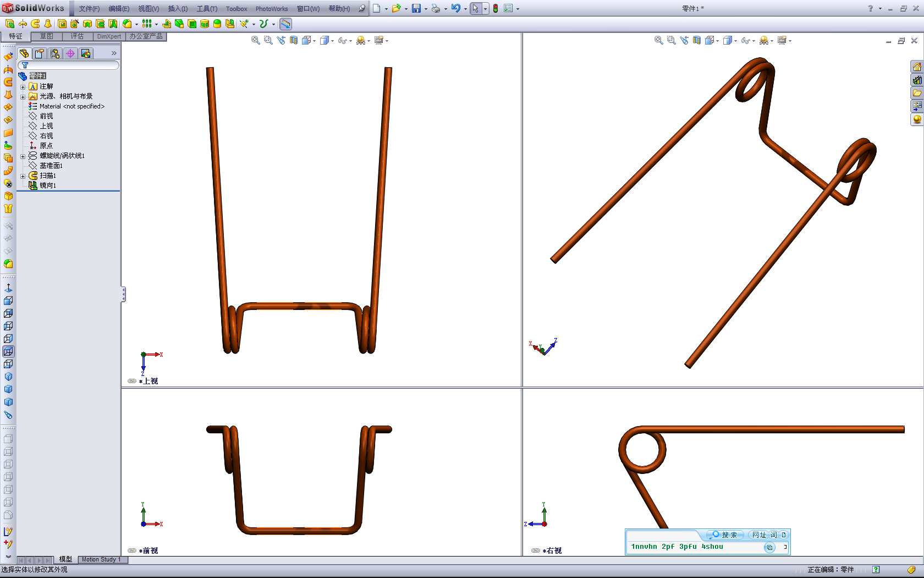Click the 网址 button in search popup
Image resolution: width=924 pixels, height=578 pixels.
759,535
